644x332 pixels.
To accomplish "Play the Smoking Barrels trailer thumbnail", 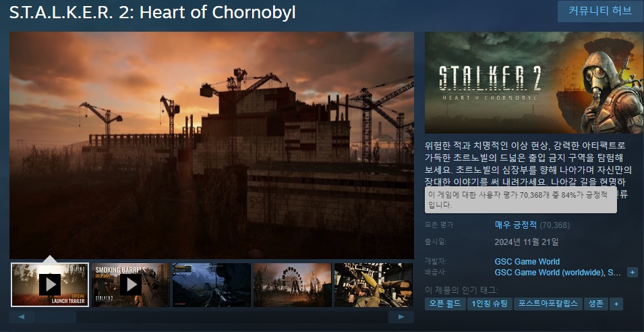I will 131,285.
